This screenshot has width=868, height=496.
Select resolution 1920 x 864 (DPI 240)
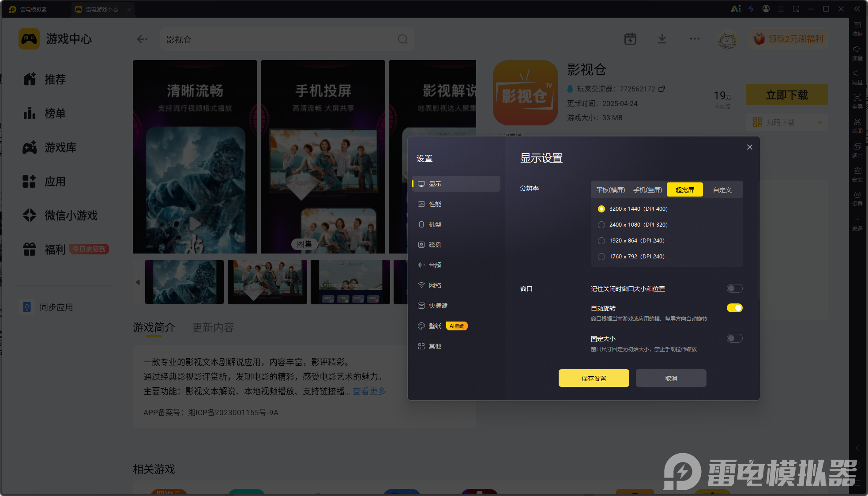601,241
